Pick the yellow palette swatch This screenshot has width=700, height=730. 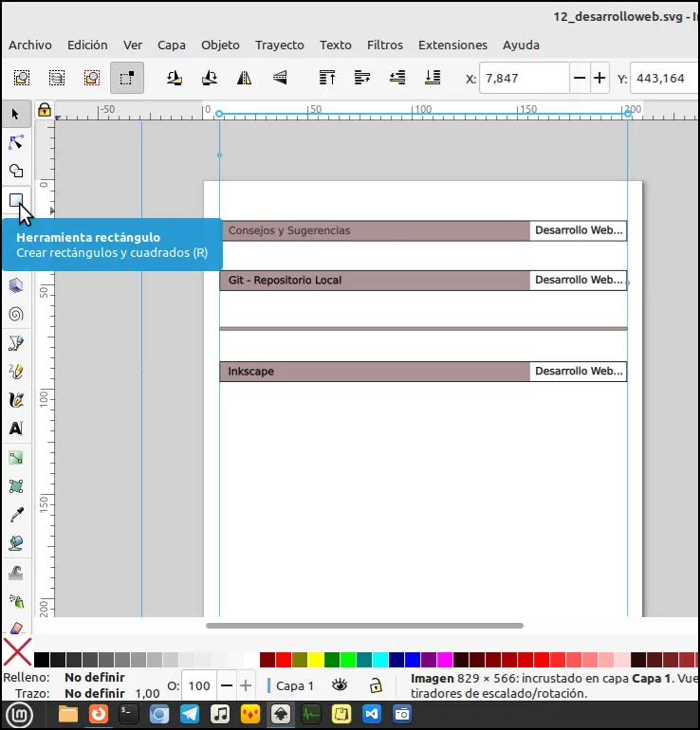click(315, 660)
